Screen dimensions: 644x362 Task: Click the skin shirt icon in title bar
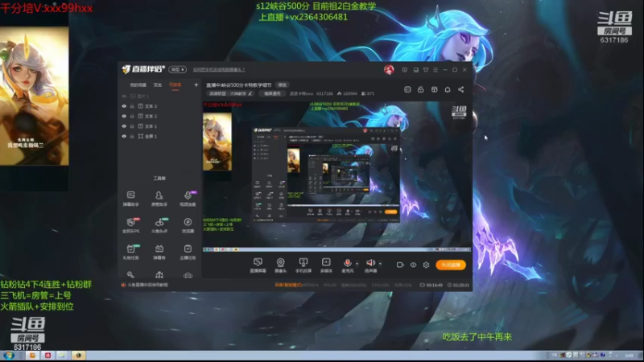coord(426,70)
